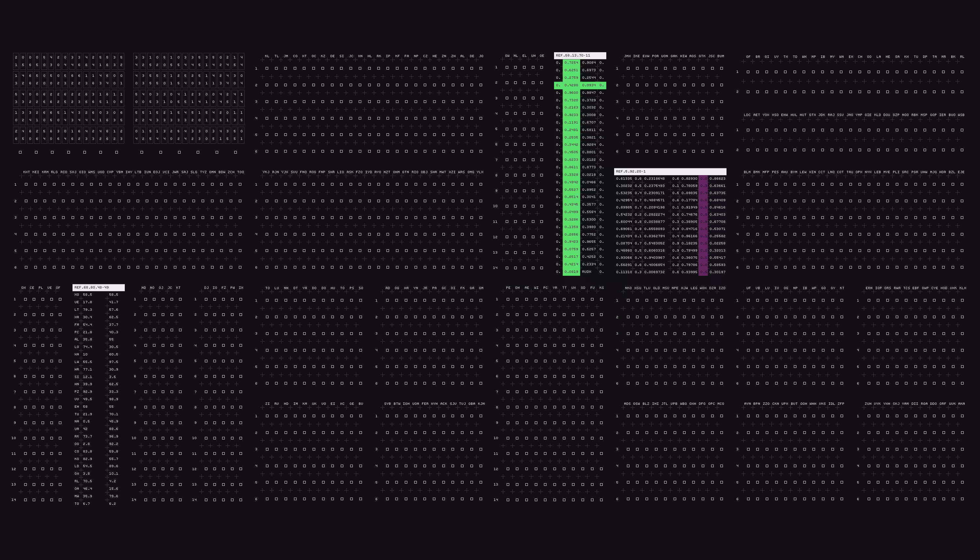Viewport: 980px width, 560px height.
Task: Check the POR column box in row 2
Action: (x=656, y=85)
